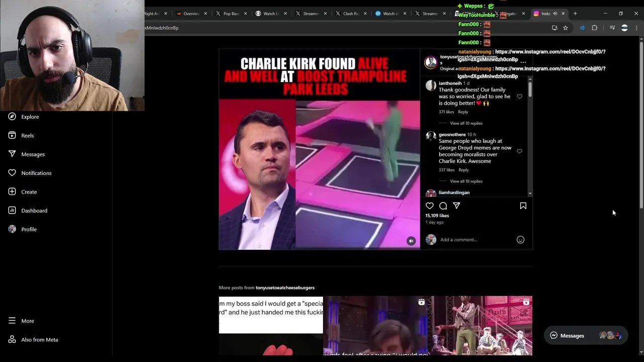Screen dimensions: 644x362
Task: Reply to ianthoneih's comment
Action: pyautogui.click(x=463, y=112)
